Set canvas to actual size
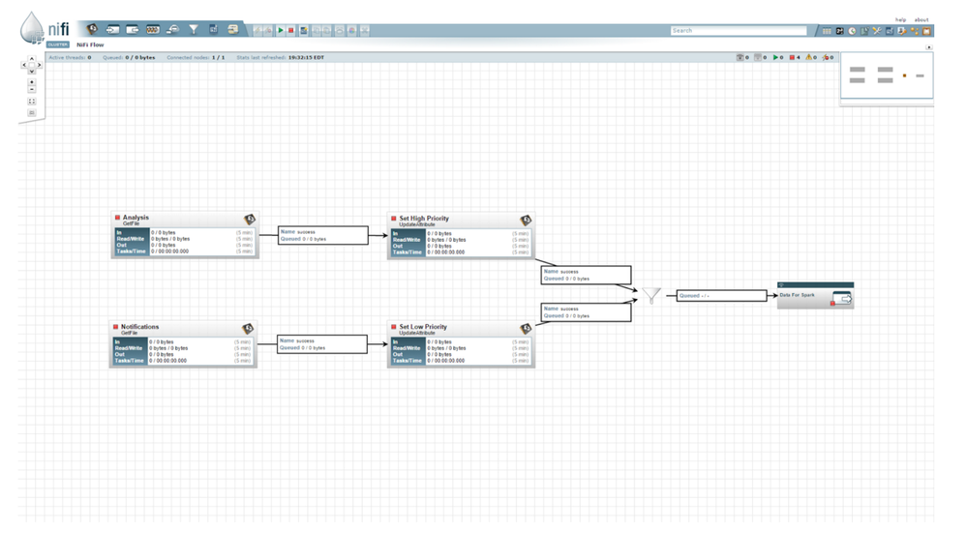 point(31,113)
